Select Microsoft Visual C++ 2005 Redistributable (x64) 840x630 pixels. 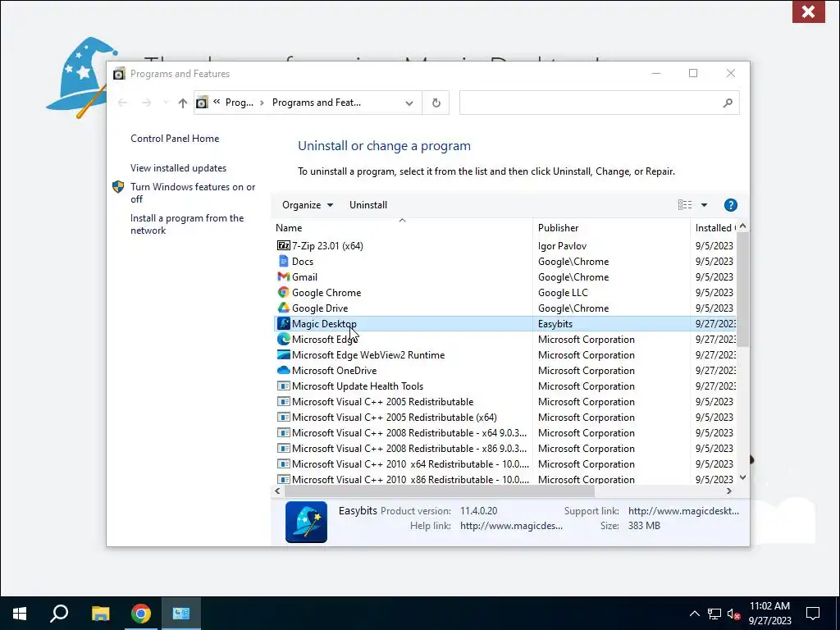tap(395, 418)
